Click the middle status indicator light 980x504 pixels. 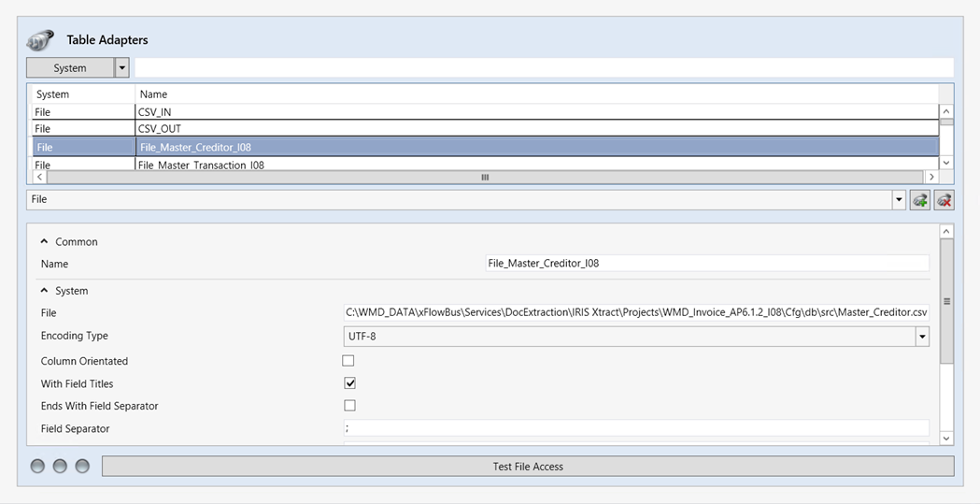point(60,466)
